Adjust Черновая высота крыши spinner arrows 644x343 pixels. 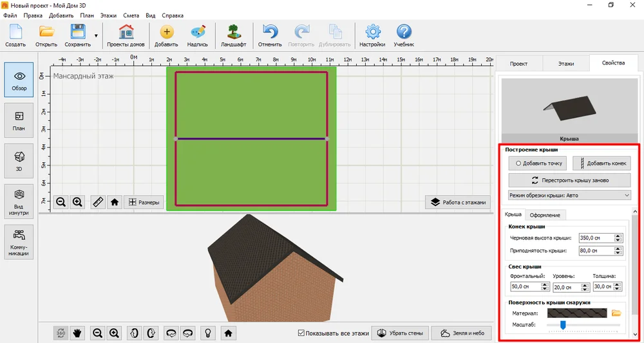pos(618,238)
